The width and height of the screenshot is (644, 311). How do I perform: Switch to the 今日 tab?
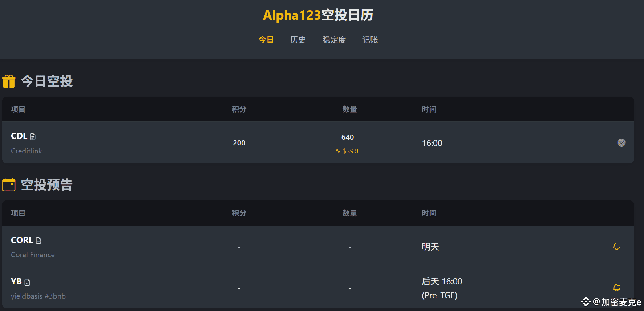pyautogui.click(x=266, y=40)
